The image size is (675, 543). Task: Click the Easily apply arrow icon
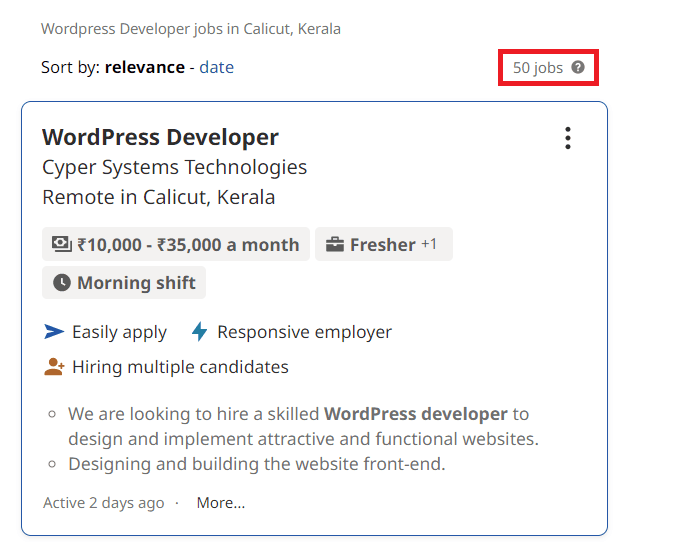click(54, 332)
